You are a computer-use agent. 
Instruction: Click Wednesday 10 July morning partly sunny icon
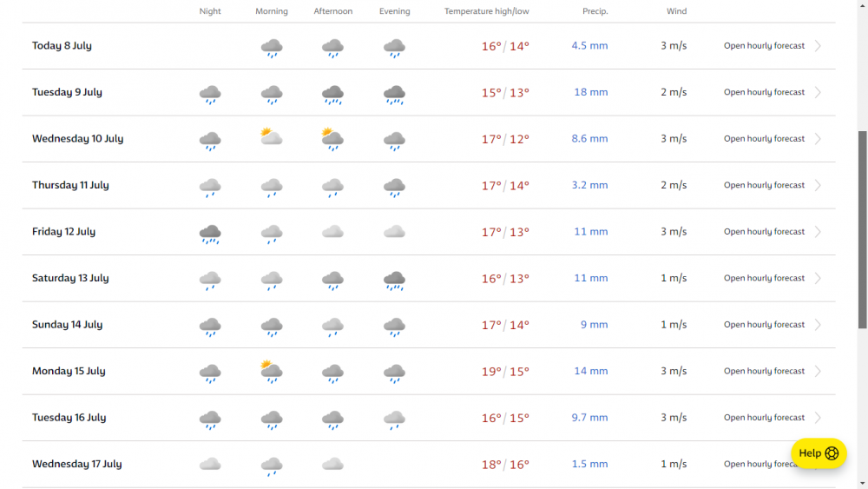tap(271, 136)
